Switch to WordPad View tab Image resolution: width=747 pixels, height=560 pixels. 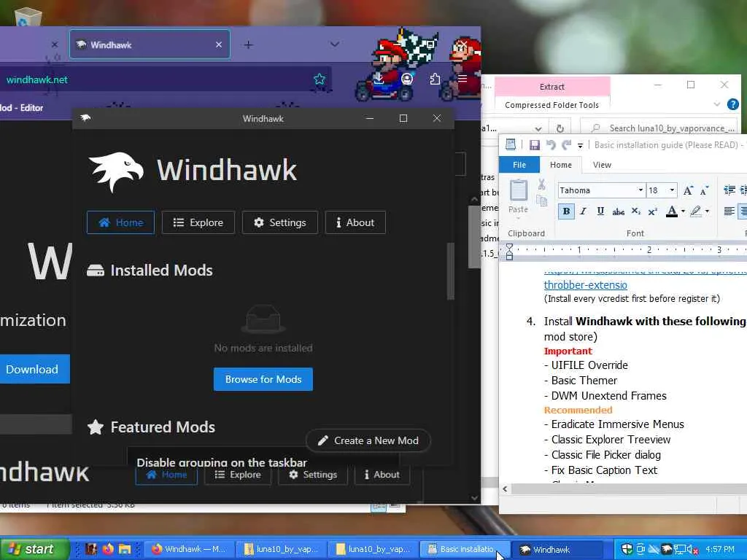pyautogui.click(x=602, y=165)
